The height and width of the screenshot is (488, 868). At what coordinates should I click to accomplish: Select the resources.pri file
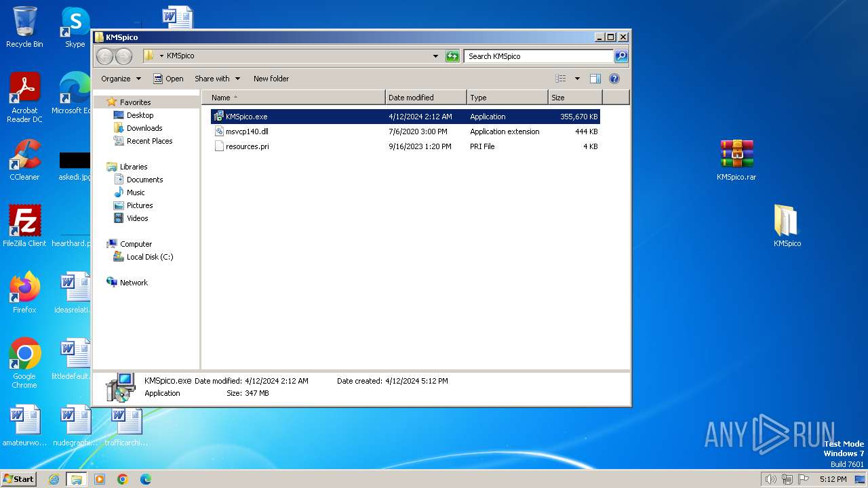405,146
